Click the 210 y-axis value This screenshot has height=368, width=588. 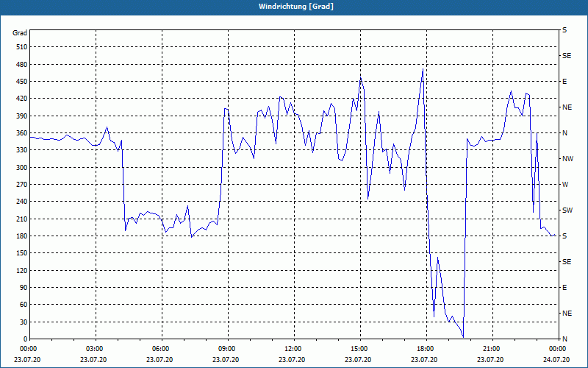coord(22,219)
